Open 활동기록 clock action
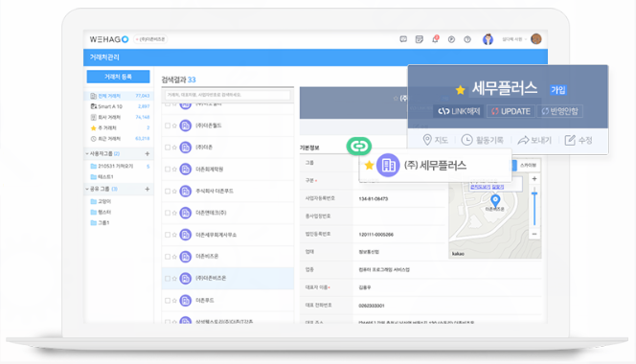Screen dimensions: 636x364 [x=483, y=140]
